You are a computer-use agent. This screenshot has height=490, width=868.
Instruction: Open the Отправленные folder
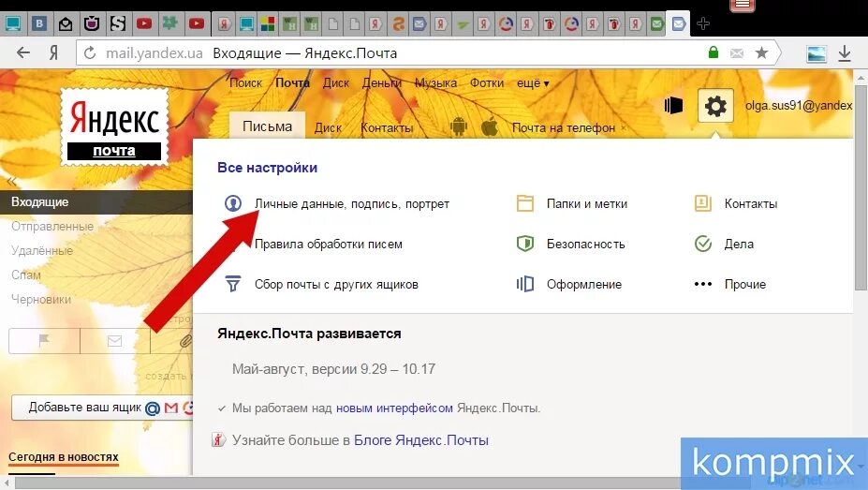(x=52, y=226)
